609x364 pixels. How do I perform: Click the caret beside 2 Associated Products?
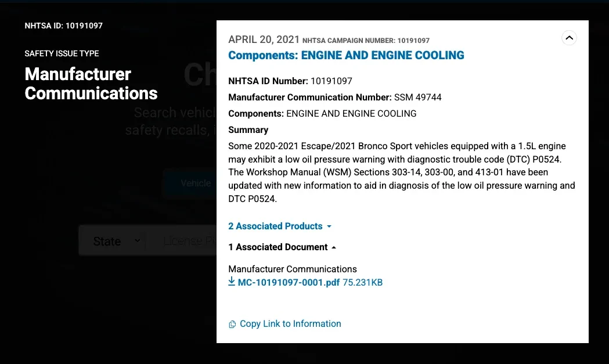click(x=329, y=226)
